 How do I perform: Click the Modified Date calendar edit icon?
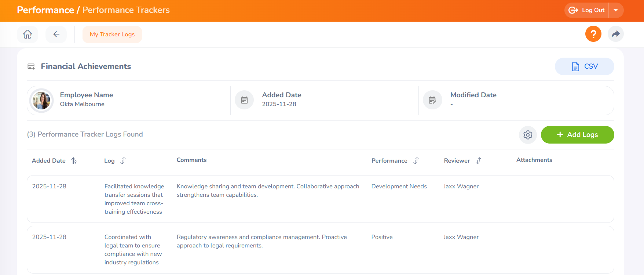[x=432, y=100]
